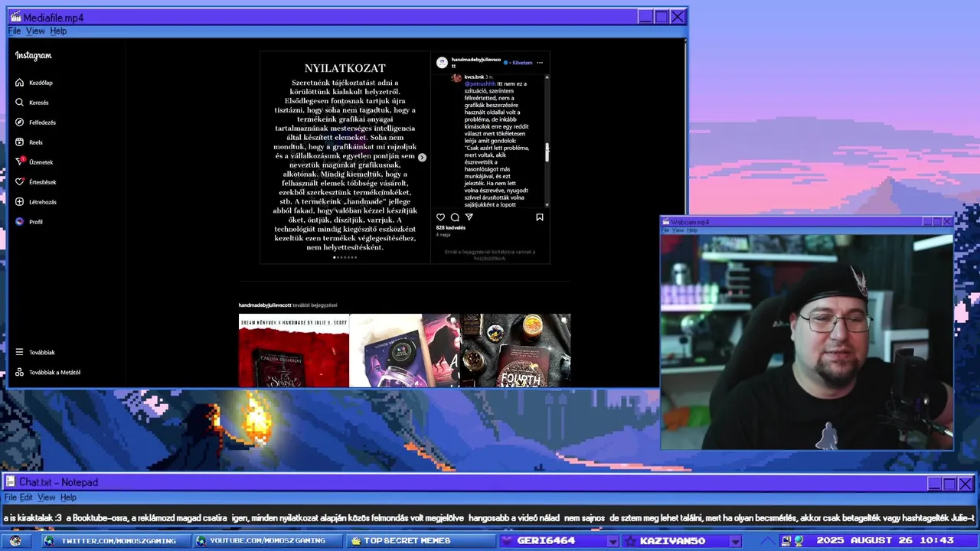
Task: Open Keresés search icon in sidebar
Action: [20, 103]
